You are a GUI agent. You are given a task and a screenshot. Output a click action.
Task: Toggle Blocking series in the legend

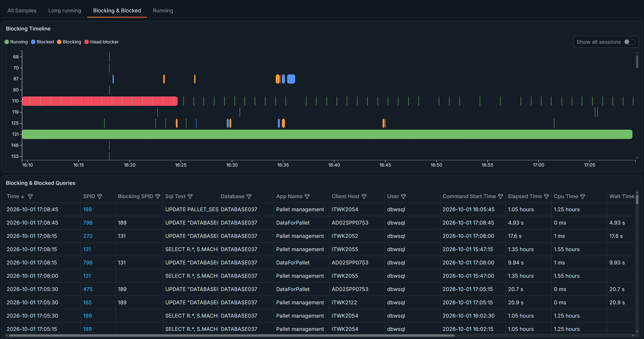(69, 42)
